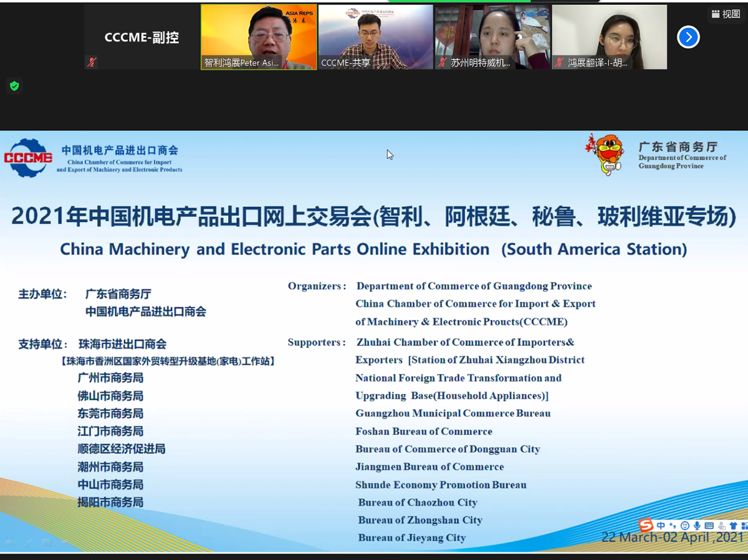Click '22 March-02 April ,2021' date text
This screenshot has width=748, height=560.
[x=673, y=538]
